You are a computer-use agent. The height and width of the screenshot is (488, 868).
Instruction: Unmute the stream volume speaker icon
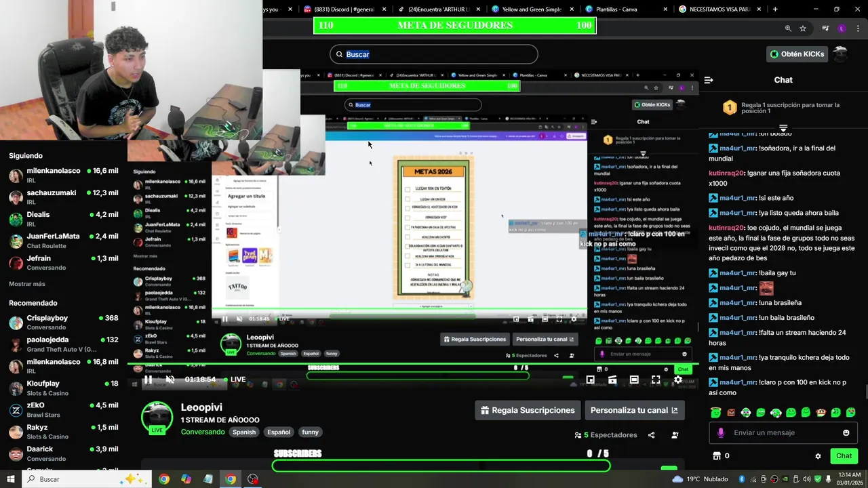pyautogui.click(x=170, y=380)
